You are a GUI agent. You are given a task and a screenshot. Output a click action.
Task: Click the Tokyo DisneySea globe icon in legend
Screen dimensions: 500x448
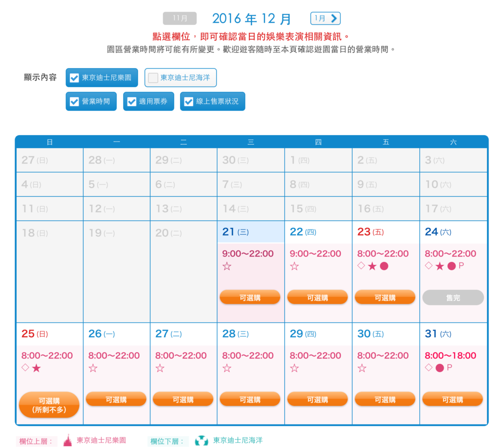(x=201, y=440)
